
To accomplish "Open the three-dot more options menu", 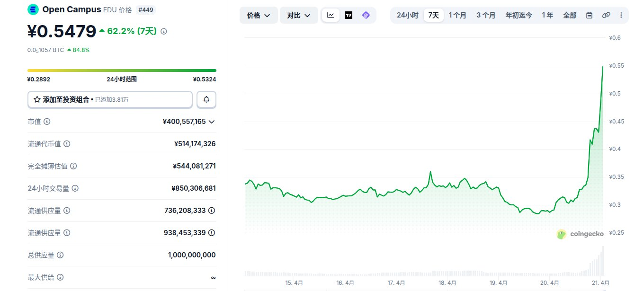I will tap(621, 15).
